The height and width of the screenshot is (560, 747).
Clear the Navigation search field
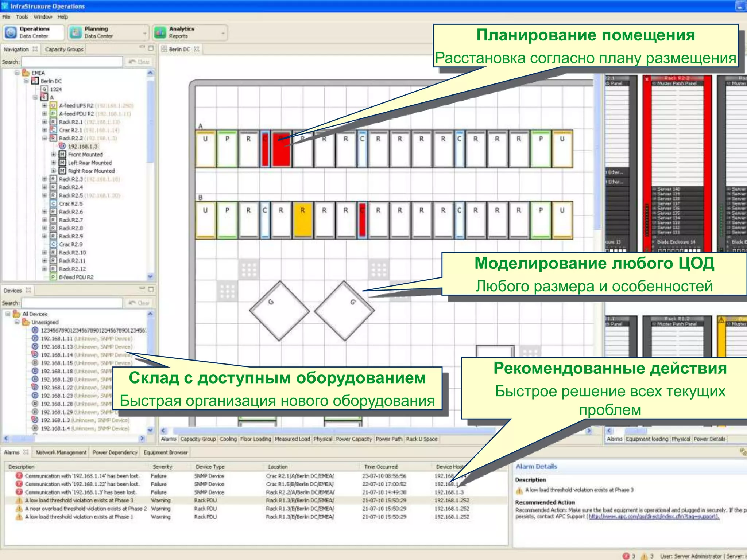coord(139,62)
